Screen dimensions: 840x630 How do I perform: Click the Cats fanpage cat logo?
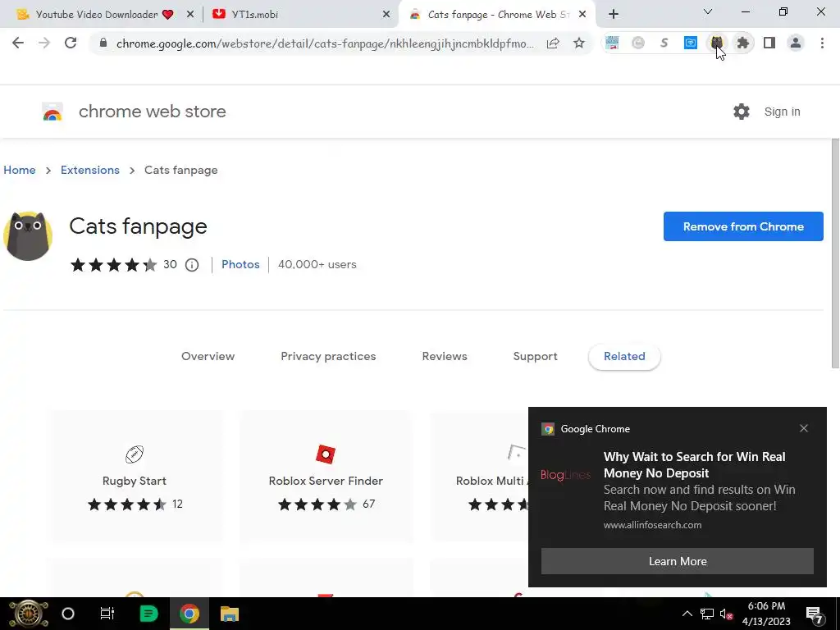[x=28, y=235]
